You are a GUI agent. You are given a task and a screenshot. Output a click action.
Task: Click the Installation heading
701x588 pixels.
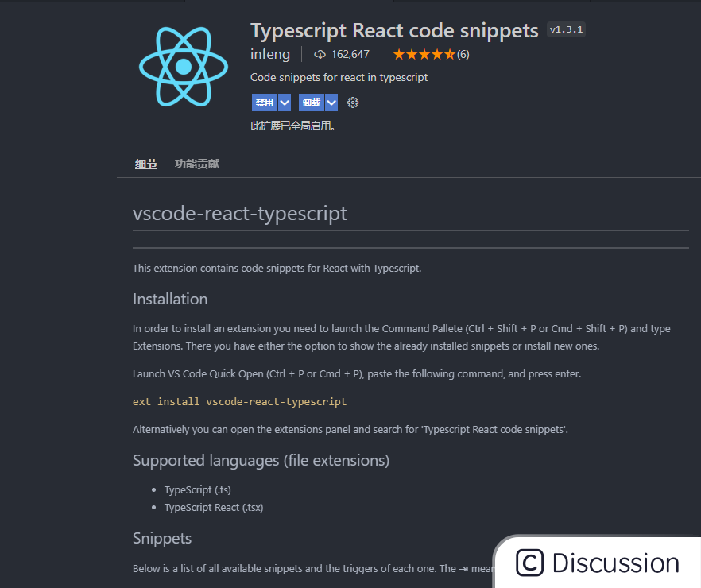170,299
